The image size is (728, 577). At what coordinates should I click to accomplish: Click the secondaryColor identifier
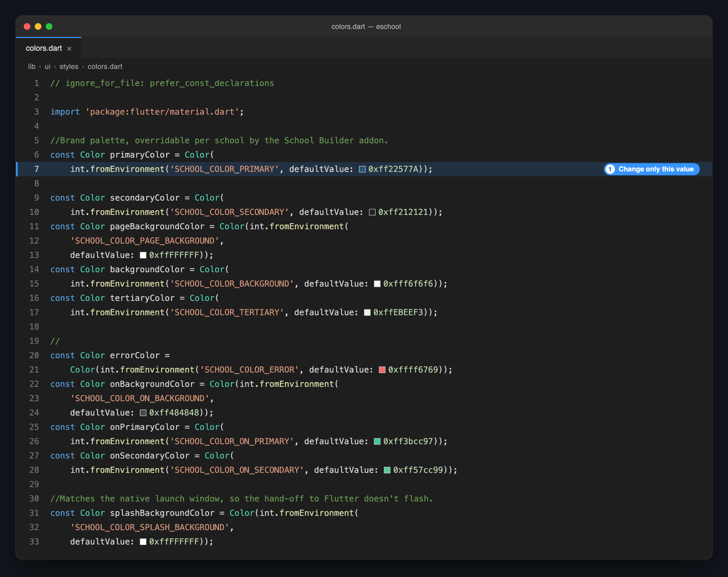(145, 198)
